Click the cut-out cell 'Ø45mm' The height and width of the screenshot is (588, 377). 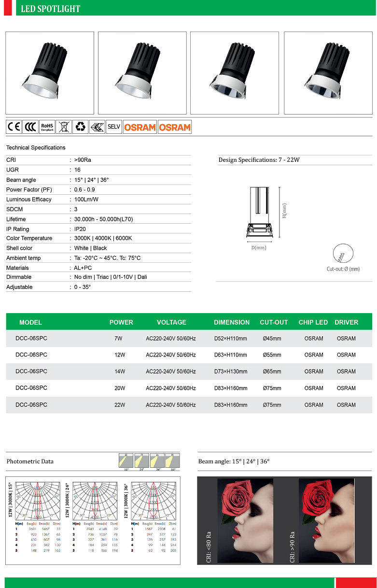pyautogui.click(x=272, y=339)
